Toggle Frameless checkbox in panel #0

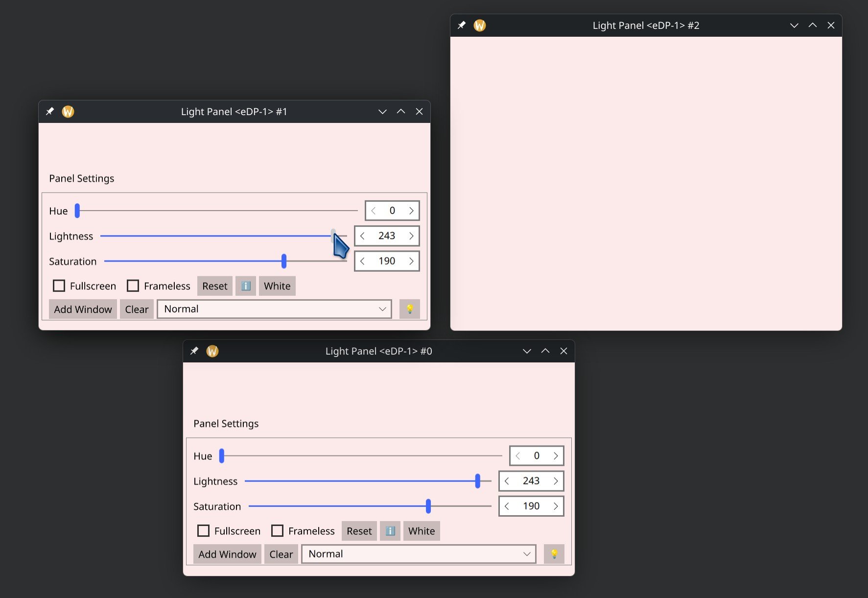coord(278,531)
